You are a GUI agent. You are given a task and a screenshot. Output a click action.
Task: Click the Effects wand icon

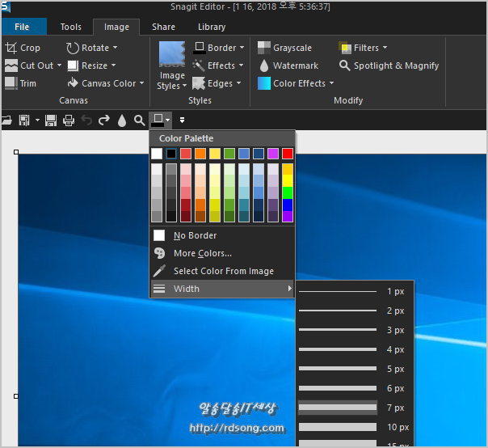[x=198, y=66]
